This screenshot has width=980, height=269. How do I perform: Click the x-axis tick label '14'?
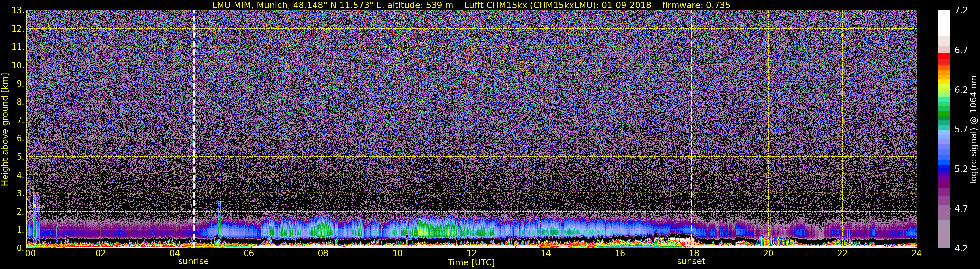(x=545, y=254)
